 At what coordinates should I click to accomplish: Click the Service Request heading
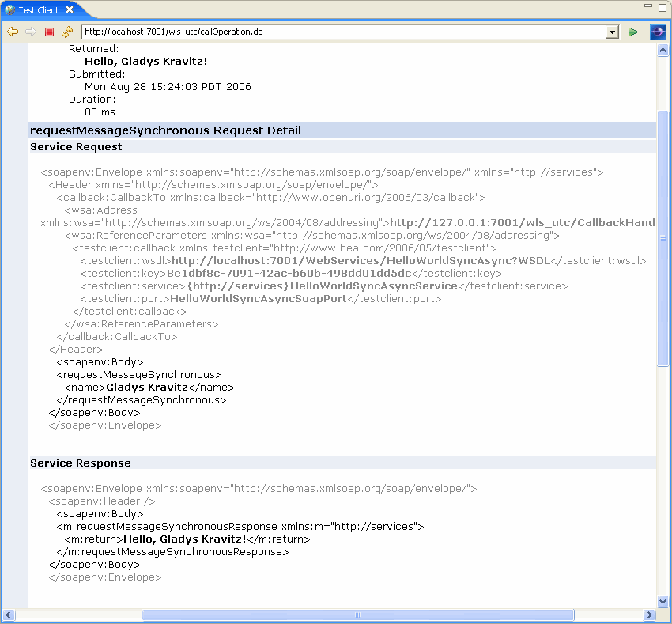click(x=76, y=146)
